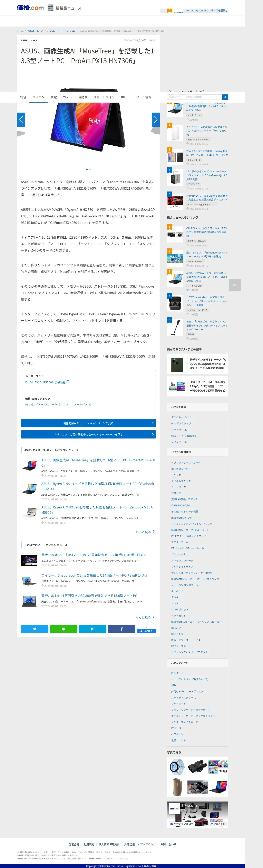This screenshot has width=263, height=868.
Task: Click the 新製品ニュース header title
Action: 68,8
